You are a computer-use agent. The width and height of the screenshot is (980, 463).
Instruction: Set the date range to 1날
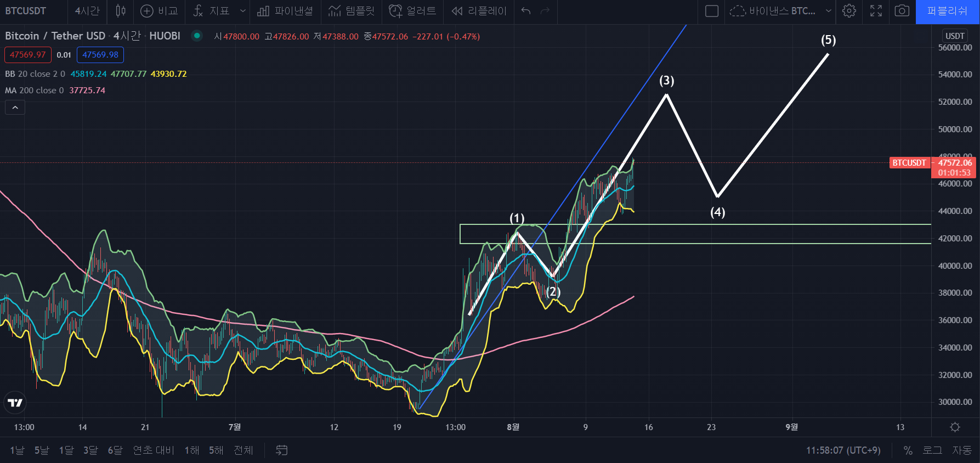click(x=17, y=450)
